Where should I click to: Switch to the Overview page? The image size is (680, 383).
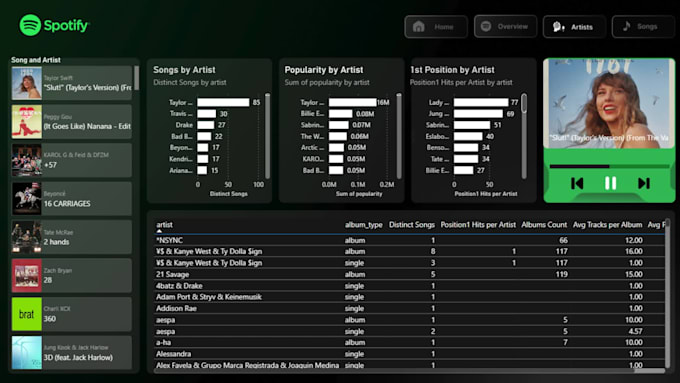coord(505,26)
